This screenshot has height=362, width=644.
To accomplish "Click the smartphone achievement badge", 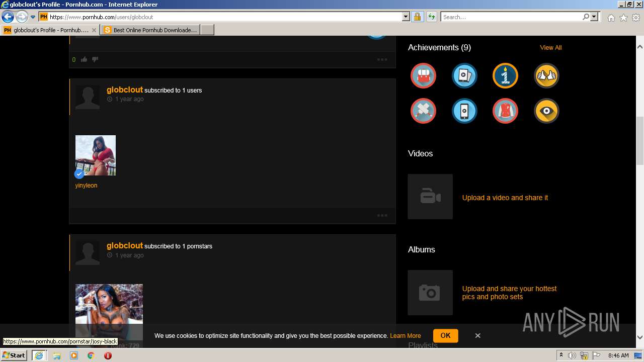I will (x=464, y=111).
